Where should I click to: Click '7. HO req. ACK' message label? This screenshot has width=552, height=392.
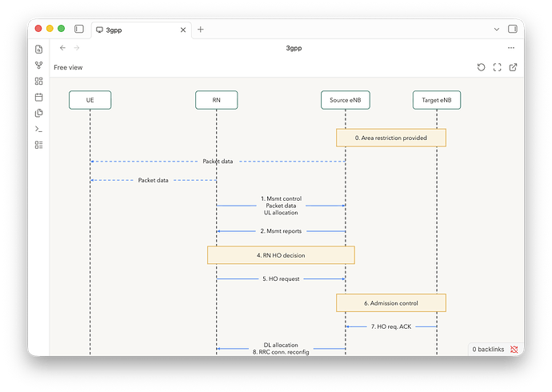click(391, 326)
